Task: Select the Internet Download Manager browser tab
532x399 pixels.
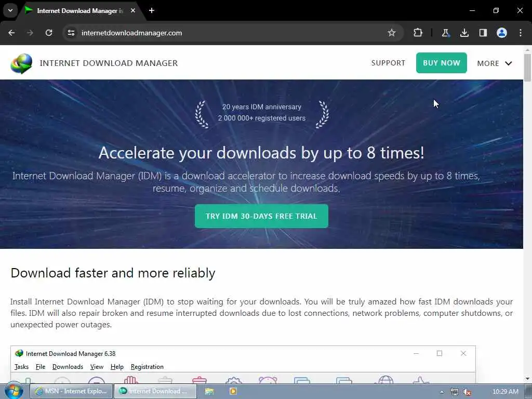Action: [x=79, y=10]
